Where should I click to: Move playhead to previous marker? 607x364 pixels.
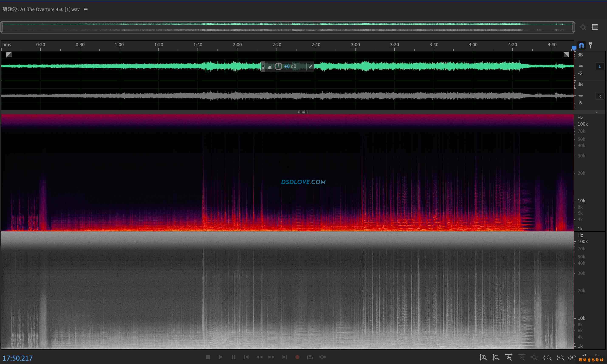pyautogui.click(x=246, y=357)
